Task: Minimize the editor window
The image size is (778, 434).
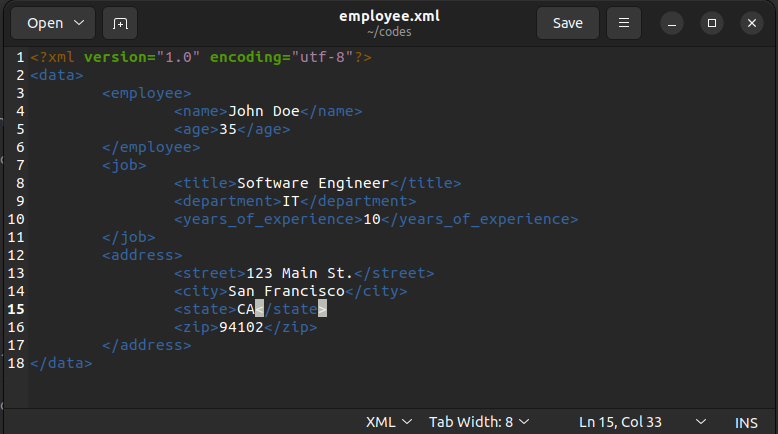Action: pyautogui.click(x=672, y=23)
